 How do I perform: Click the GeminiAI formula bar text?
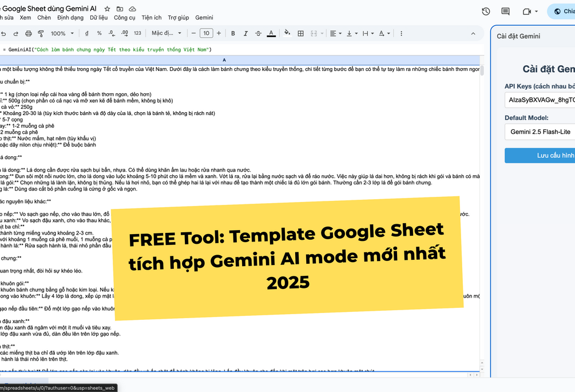click(110, 50)
